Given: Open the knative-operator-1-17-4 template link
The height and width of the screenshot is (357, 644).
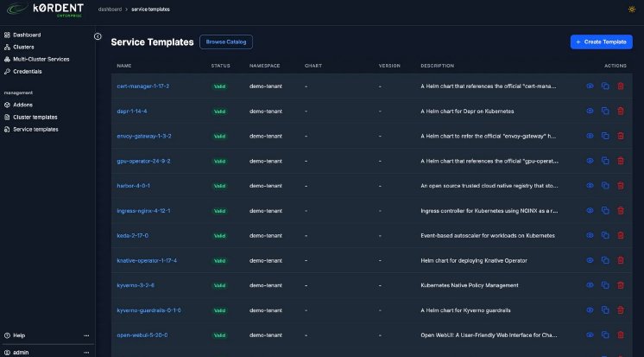Looking at the screenshot, I should (x=147, y=261).
